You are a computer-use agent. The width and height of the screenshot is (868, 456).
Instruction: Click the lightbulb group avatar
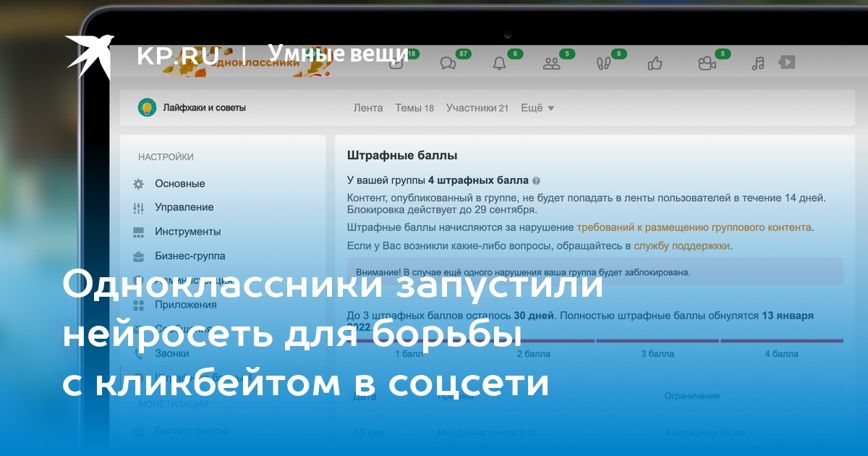148,108
